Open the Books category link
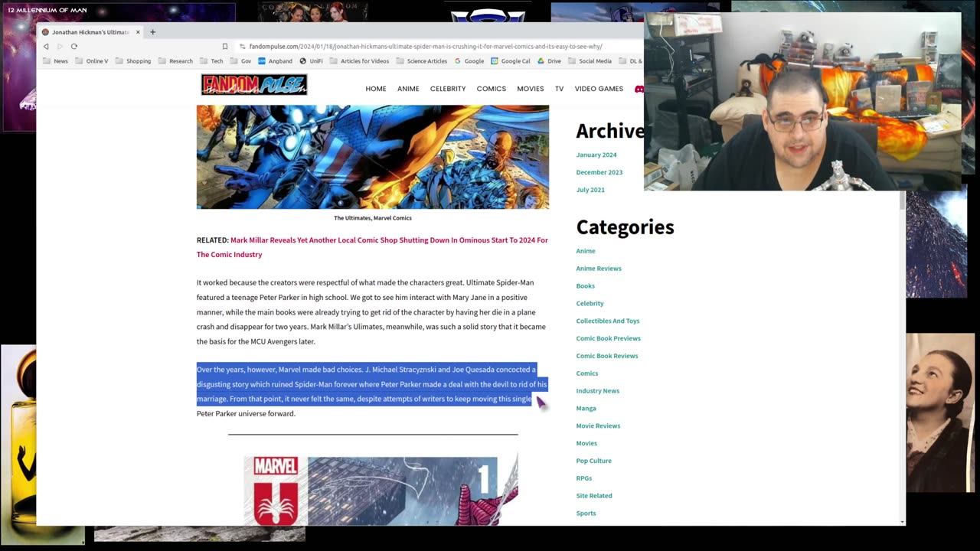This screenshot has width=980, height=551. [x=586, y=286]
